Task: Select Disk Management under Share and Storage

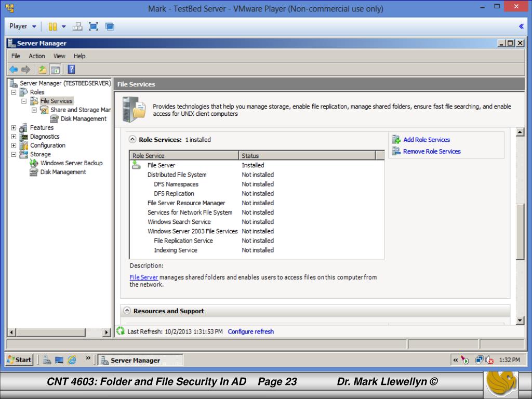Action: click(84, 119)
